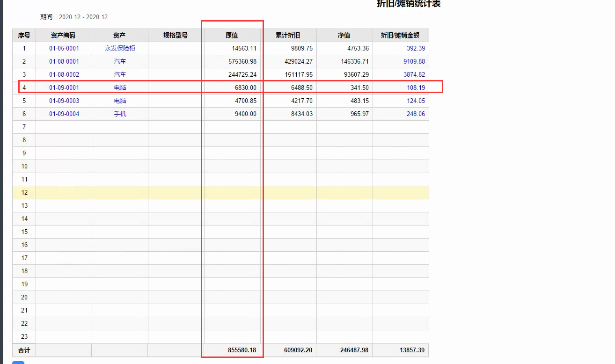Viewport: 615px width, 364px height.
Task: Open asset code link 01-08-0002
Action: 64,74
